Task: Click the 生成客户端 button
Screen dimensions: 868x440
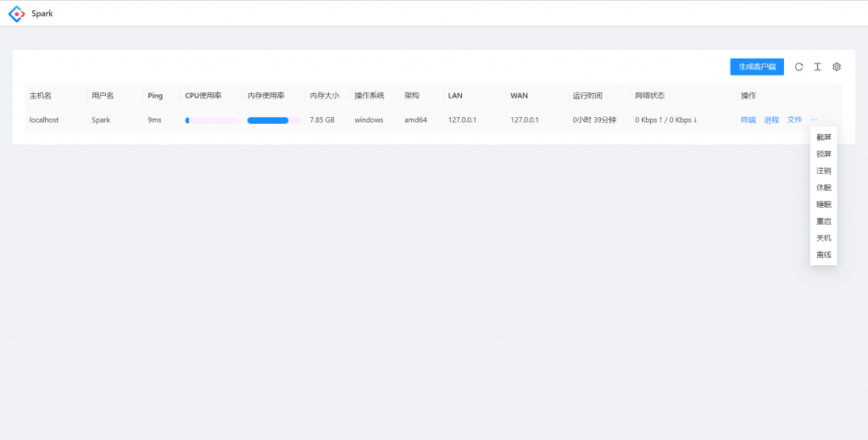Action: coord(756,67)
